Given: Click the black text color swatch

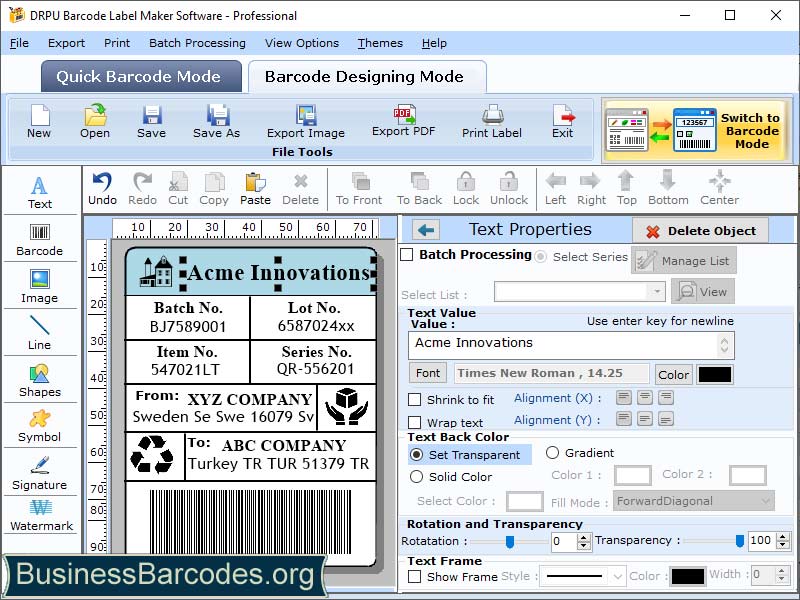Looking at the screenshot, I should (715, 374).
